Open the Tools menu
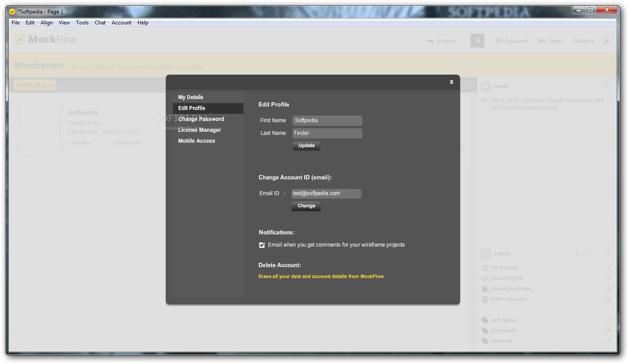 click(x=82, y=23)
